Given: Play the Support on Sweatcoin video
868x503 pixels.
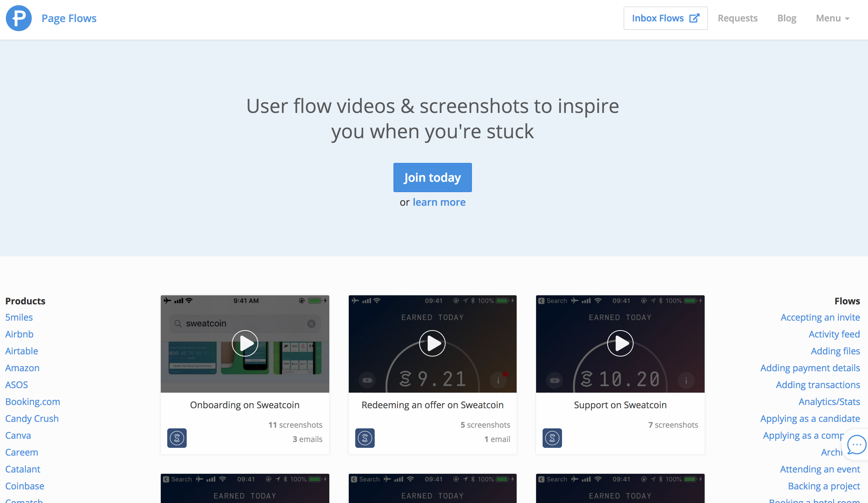Looking at the screenshot, I should [620, 343].
